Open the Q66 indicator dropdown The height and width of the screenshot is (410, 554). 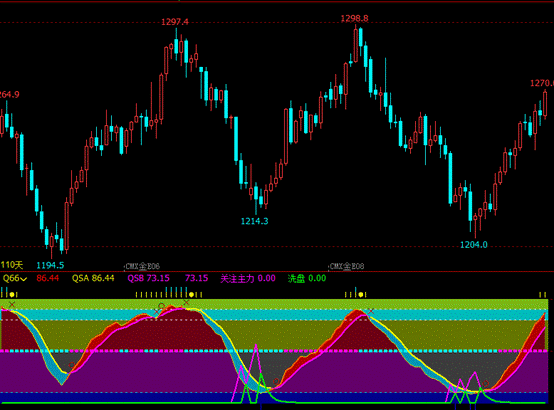[14, 279]
